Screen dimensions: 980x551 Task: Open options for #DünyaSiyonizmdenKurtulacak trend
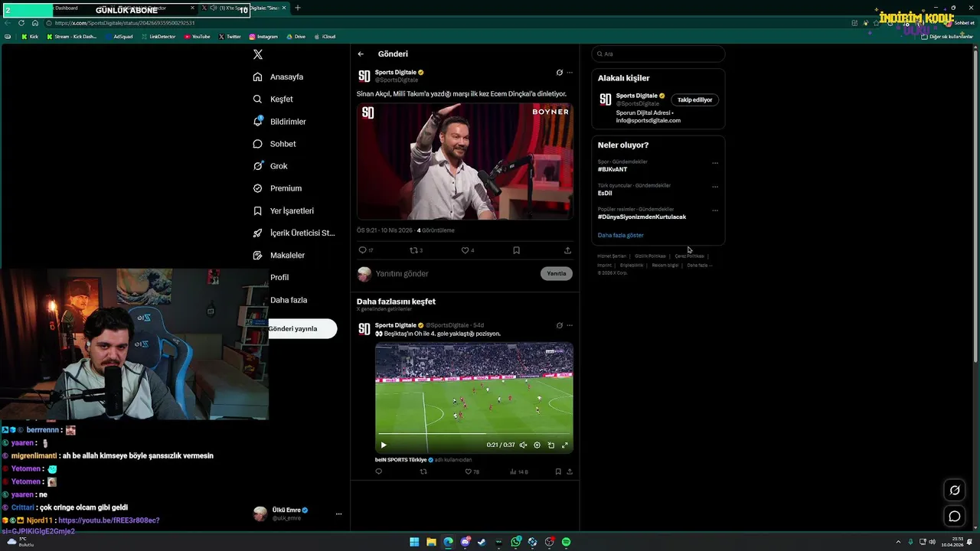[715, 210]
